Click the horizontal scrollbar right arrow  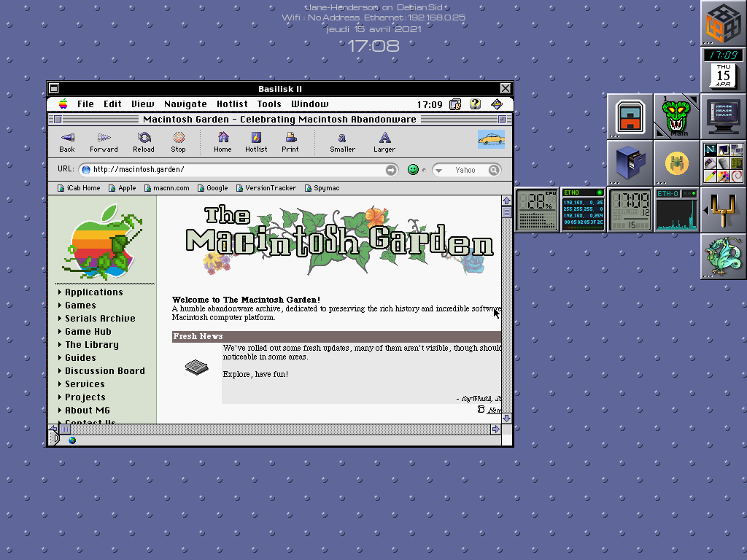point(495,429)
